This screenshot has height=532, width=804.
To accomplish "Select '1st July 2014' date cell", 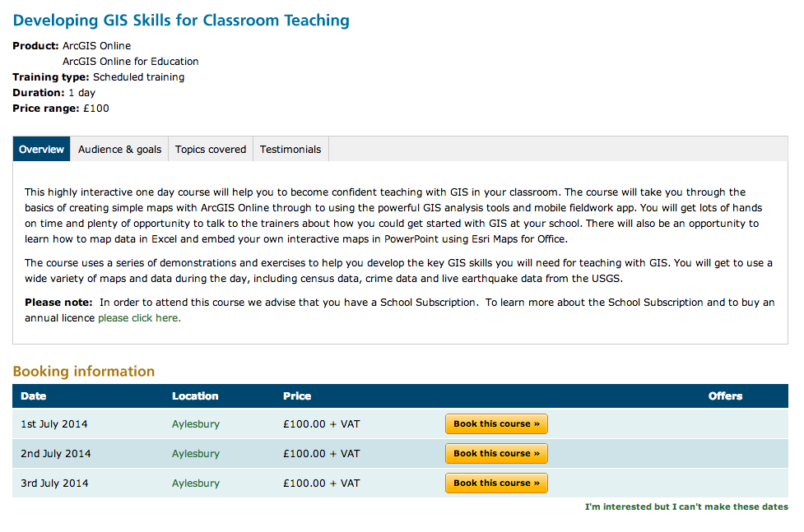I will (x=53, y=423).
